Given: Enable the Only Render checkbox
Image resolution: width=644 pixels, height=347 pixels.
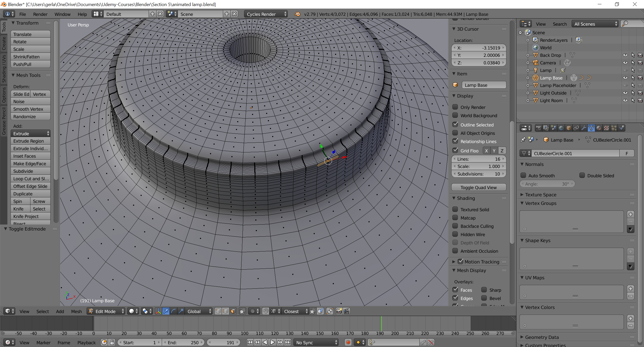Looking at the screenshot, I should coord(455,107).
